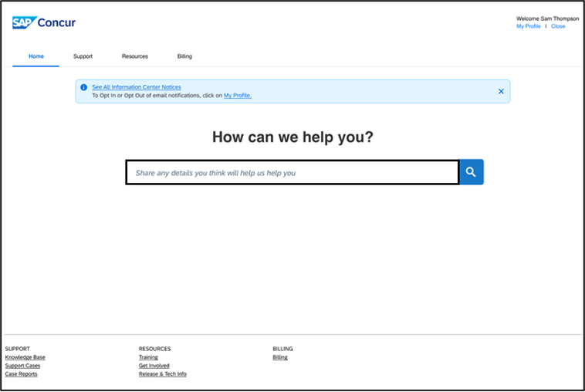Open the Billing link in footer

pyautogui.click(x=280, y=357)
